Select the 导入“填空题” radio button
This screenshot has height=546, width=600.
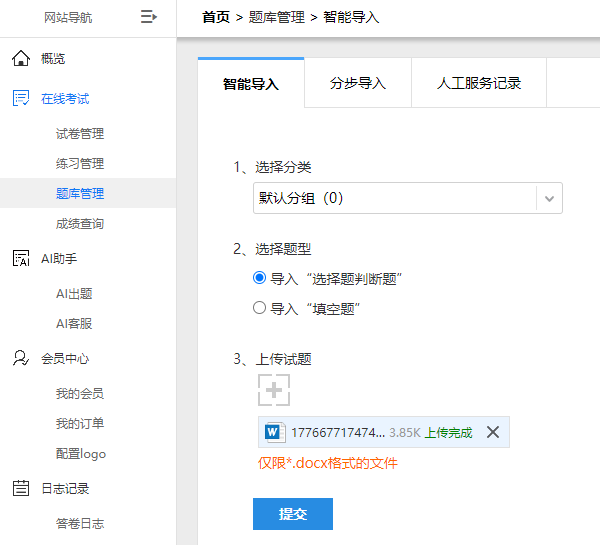259,308
